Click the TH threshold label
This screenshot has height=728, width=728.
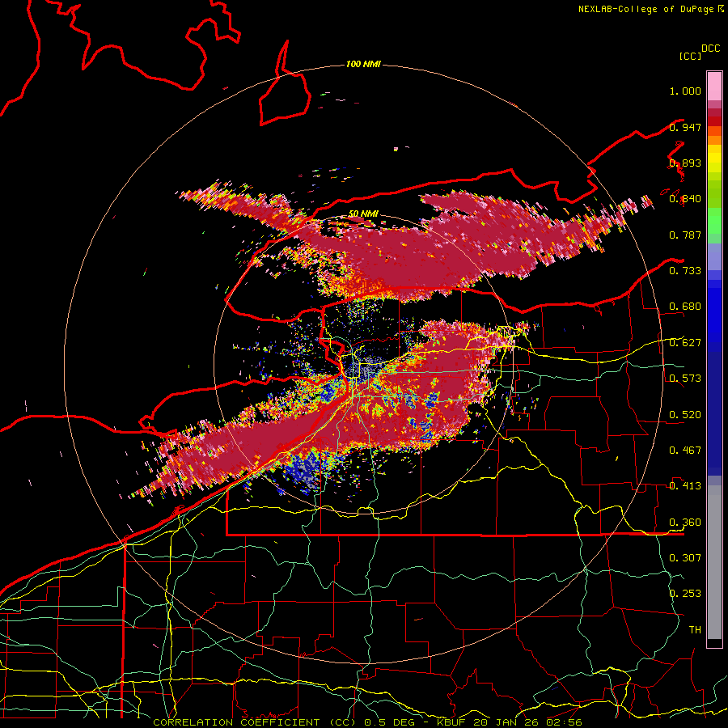695,630
